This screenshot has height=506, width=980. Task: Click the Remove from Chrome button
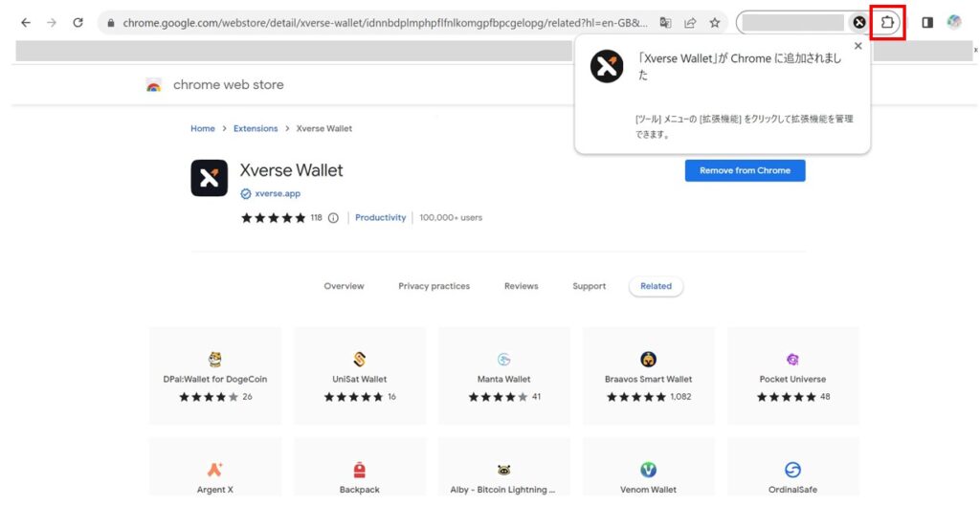[x=745, y=170]
